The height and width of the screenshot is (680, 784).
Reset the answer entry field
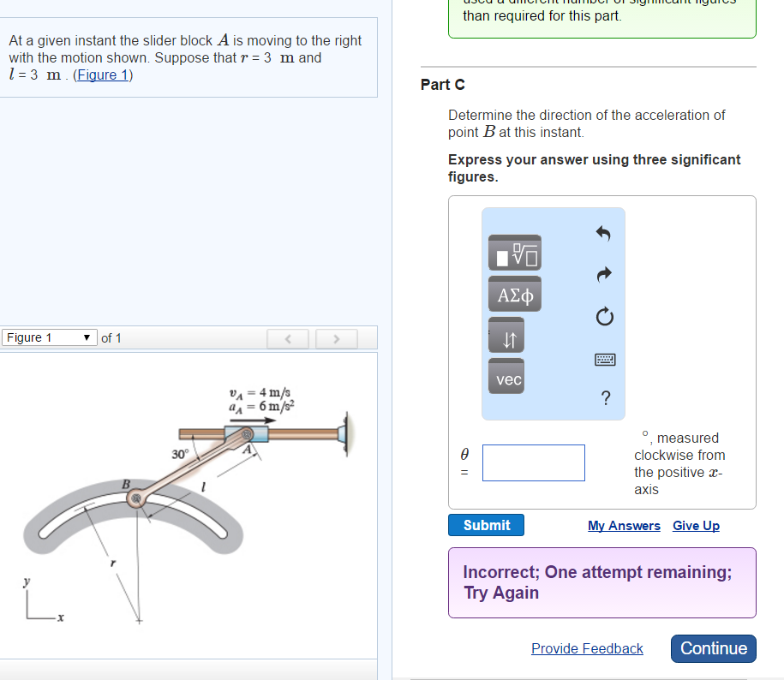604,316
